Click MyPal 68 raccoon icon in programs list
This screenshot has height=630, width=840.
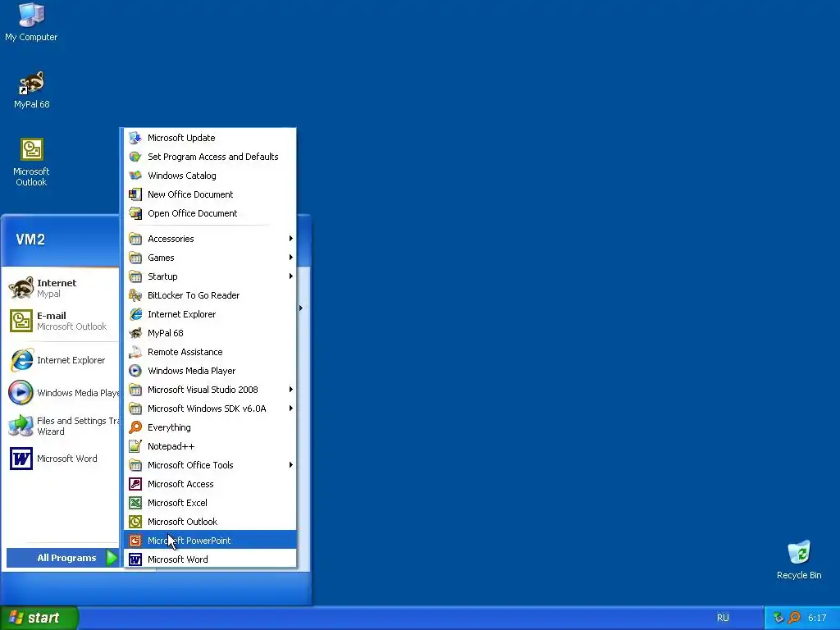click(x=135, y=333)
